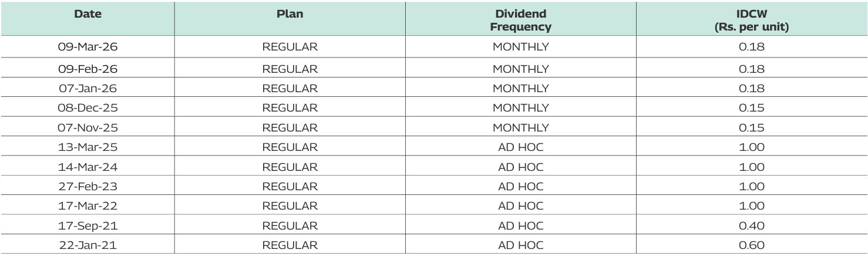Click the 17-Mar-22 date entry
Viewport: 868px width, 256px height.
coord(88,206)
